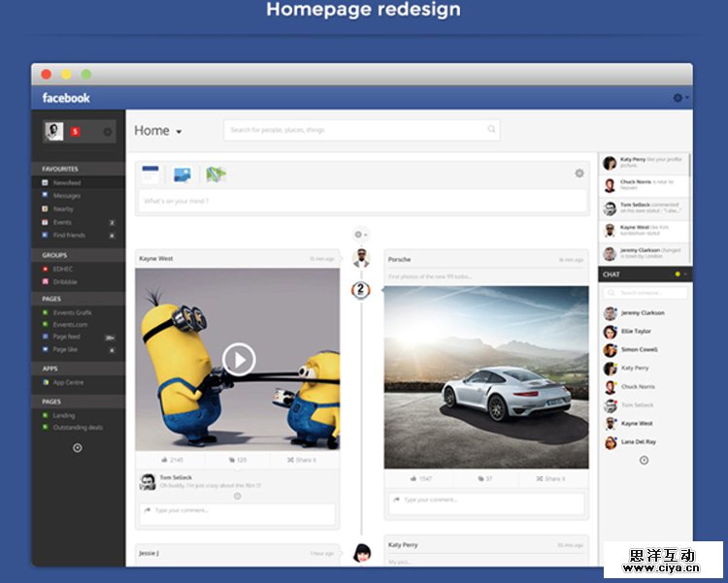This screenshot has width=728, height=583.
Task: Open Katy Perry notification in ticker
Action: tap(644, 163)
